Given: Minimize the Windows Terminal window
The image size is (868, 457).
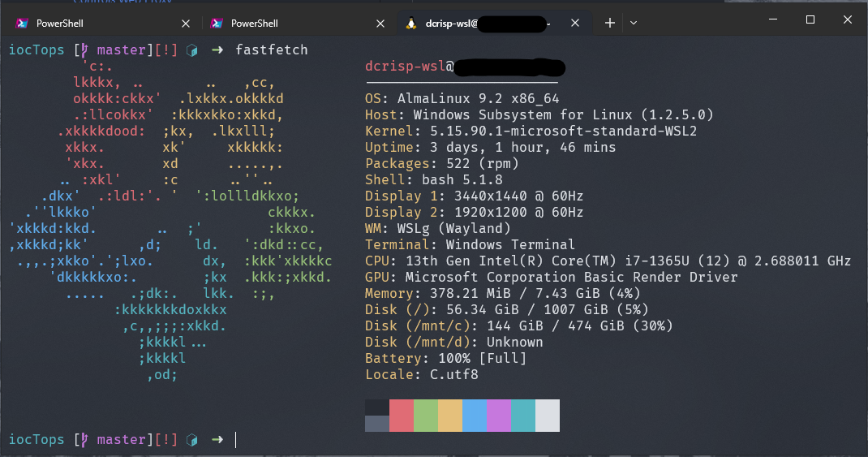Looking at the screenshot, I should click(x=773, y=19).
